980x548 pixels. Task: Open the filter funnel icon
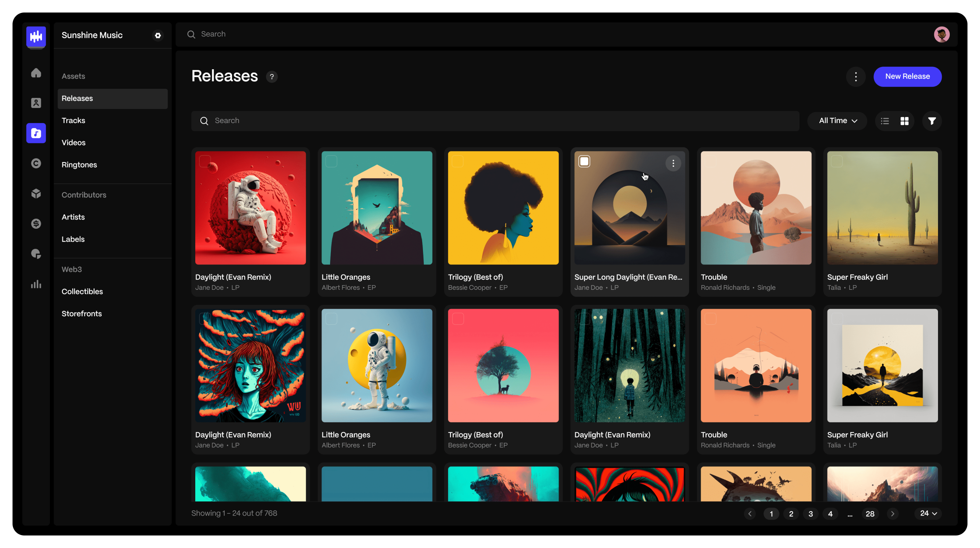click(x=932, y=121)
